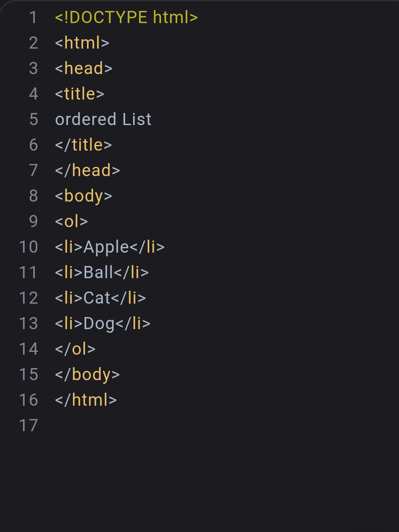Place cursor on opening body tag
This screenshot has height=532, width=399.
[x=83, y=196]
